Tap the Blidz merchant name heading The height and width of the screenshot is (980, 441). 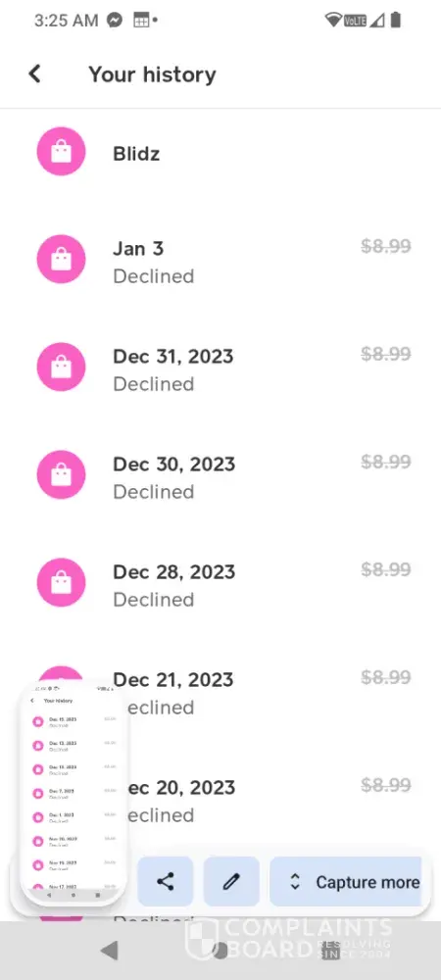(136, 154)
